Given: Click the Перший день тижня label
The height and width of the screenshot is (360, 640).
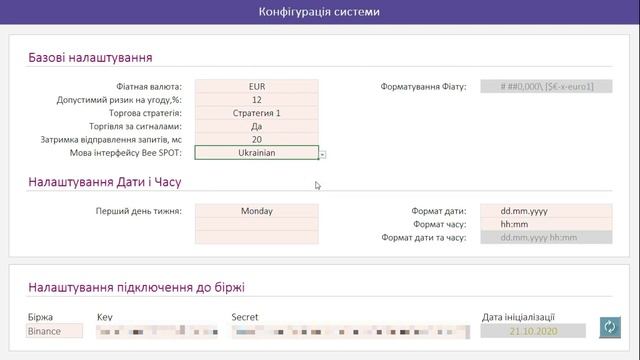Looking at the screenshot, I should (139, 211).
